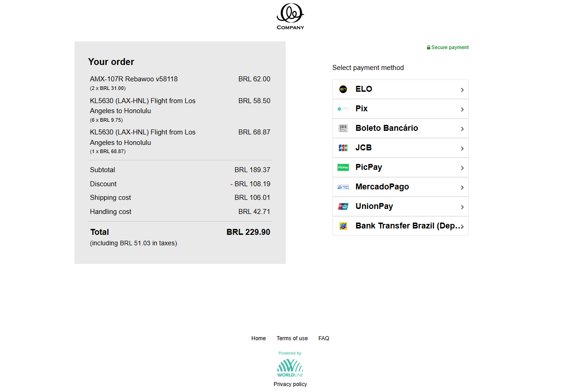561x392 pixels.
Task: Click the Company logo at the top
Action: (x=290, y=16)
